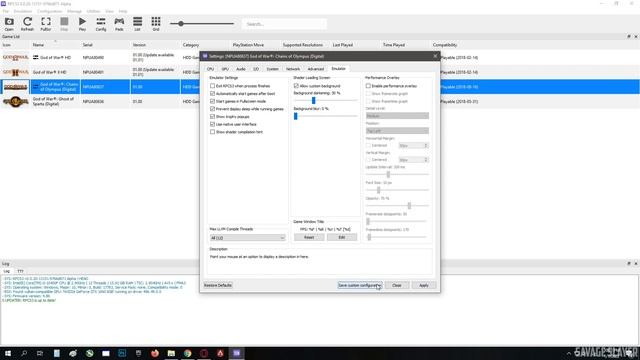Switch to the I/O tab
640x360 pixels.
256,69
